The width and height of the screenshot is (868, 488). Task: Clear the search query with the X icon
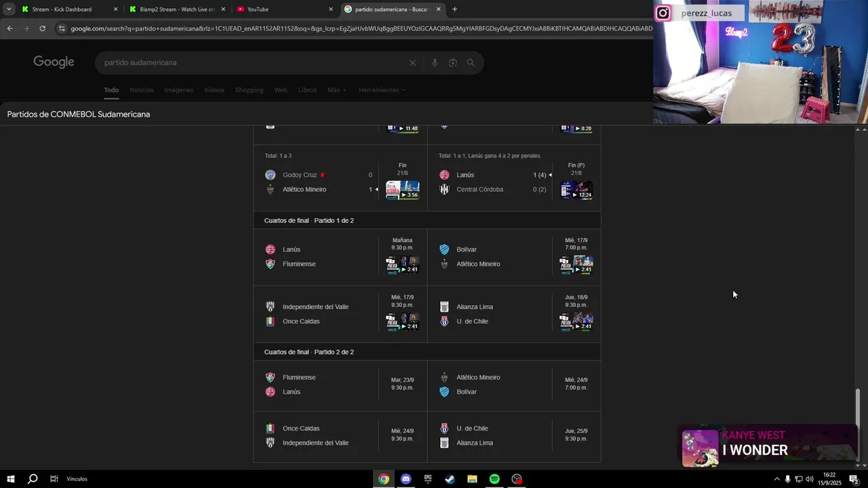(x=412, y=63)
